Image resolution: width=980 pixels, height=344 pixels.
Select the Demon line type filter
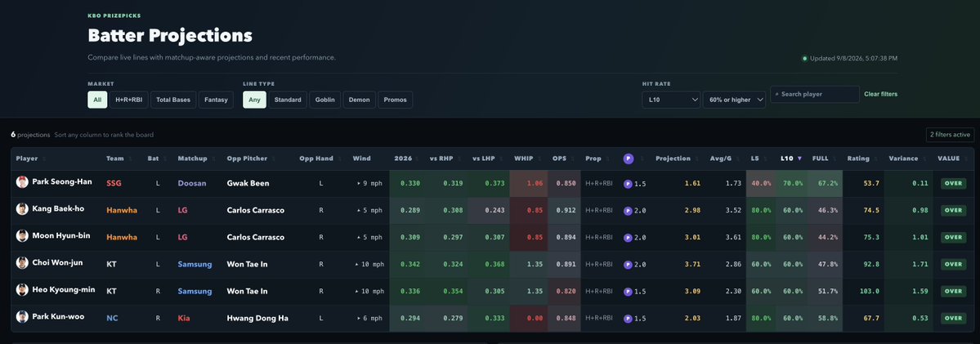(x=360, y=100)
